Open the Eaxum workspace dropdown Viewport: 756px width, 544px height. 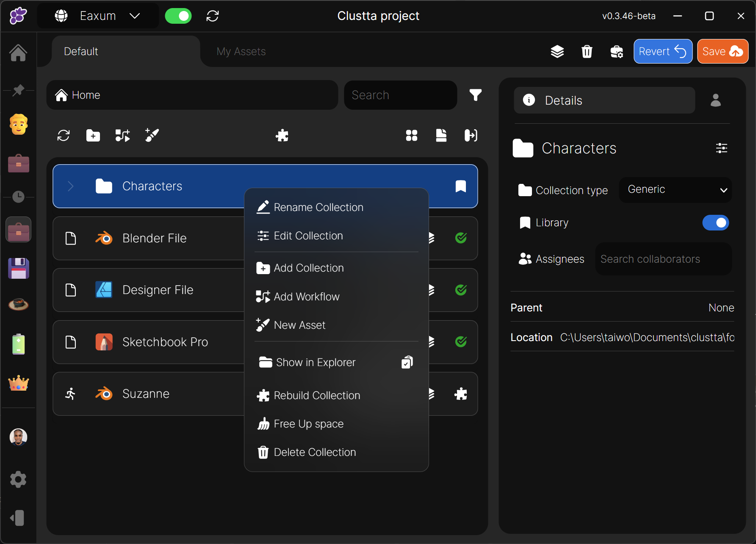point(98,16)
